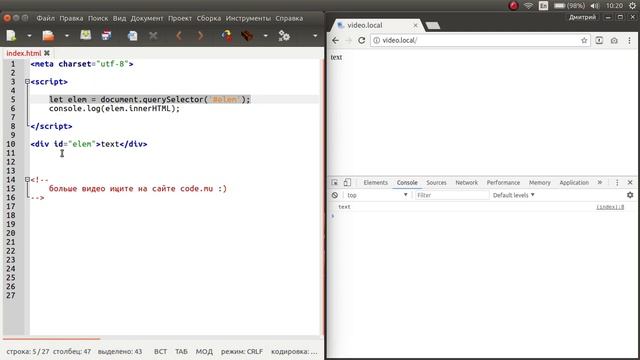Close the video.local browser tab
Image resolution: width=640 pixels, height=360 pixels.
[x=416, y=25]
